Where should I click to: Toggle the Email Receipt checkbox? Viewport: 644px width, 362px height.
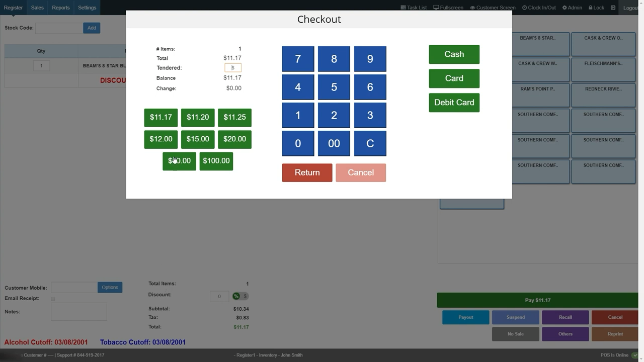point(53,299)
